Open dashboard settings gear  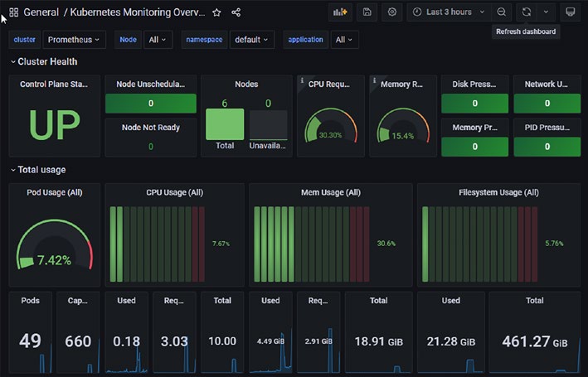[392, 12]
